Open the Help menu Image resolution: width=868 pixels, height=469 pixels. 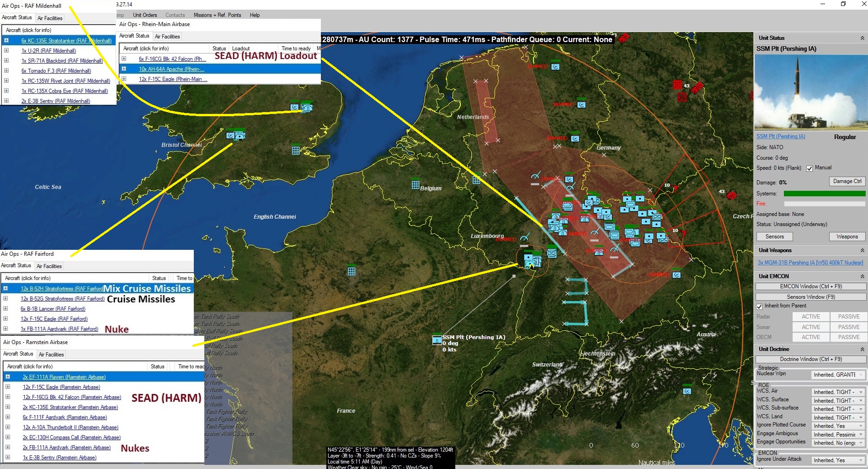[x=255, y=15]
